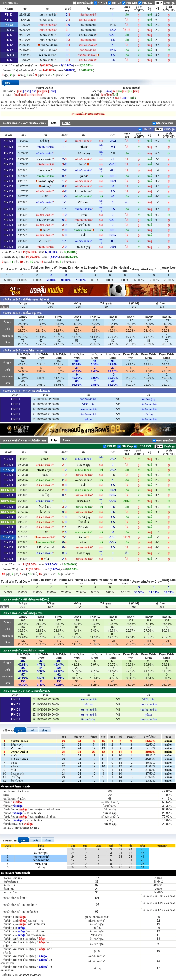The image size is (176, 980).
Task: Switch to the Away tab in recent results
Action: tap(66, 440)
